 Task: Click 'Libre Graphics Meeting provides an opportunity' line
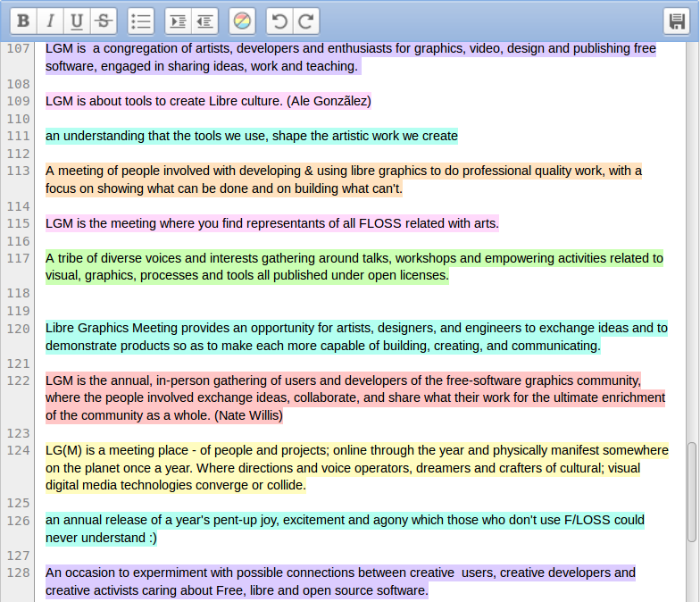(357, 328)
